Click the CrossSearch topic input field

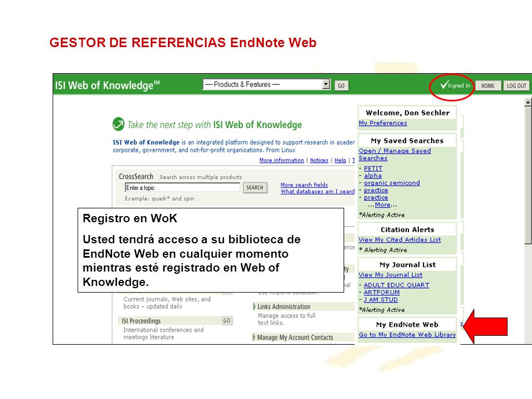pyautogui.click(x=182, y=188)
